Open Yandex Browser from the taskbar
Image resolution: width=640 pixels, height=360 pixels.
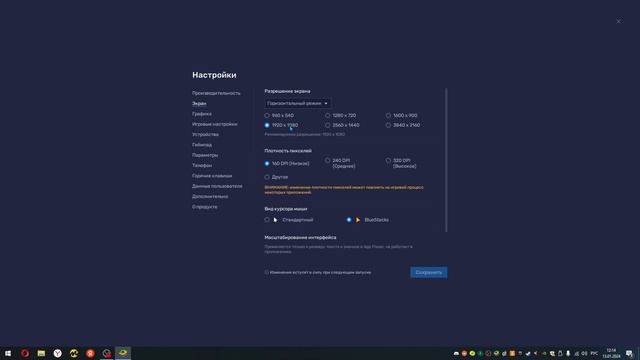[58, 353]
